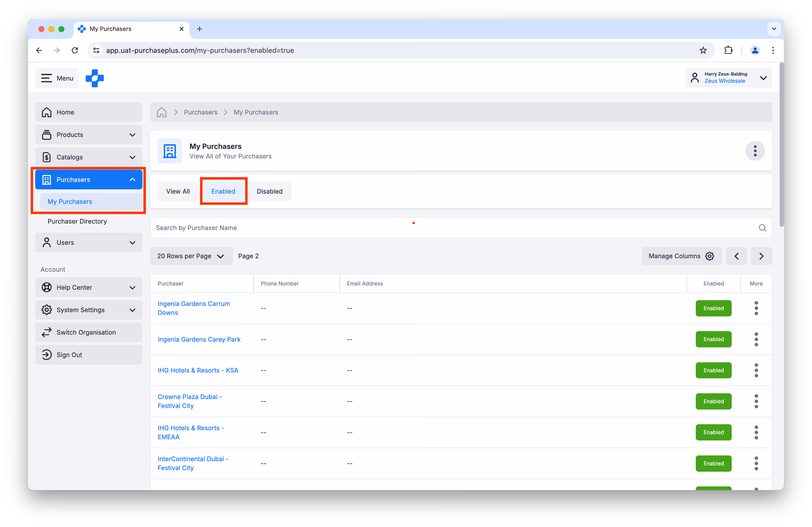Expand the Users sidebar menu

[x=89, y=243]
